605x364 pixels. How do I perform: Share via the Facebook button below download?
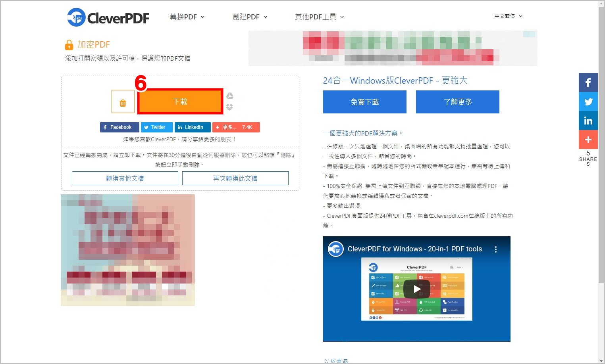[119, 127]
